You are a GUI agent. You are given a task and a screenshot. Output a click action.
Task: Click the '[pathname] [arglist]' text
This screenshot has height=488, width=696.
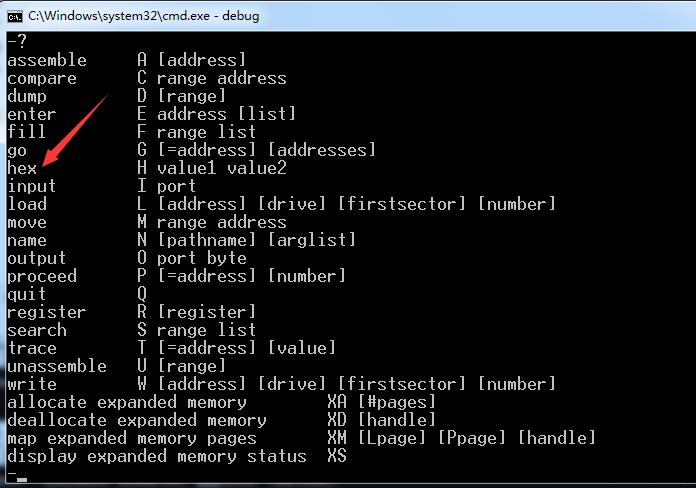(257, 240)
